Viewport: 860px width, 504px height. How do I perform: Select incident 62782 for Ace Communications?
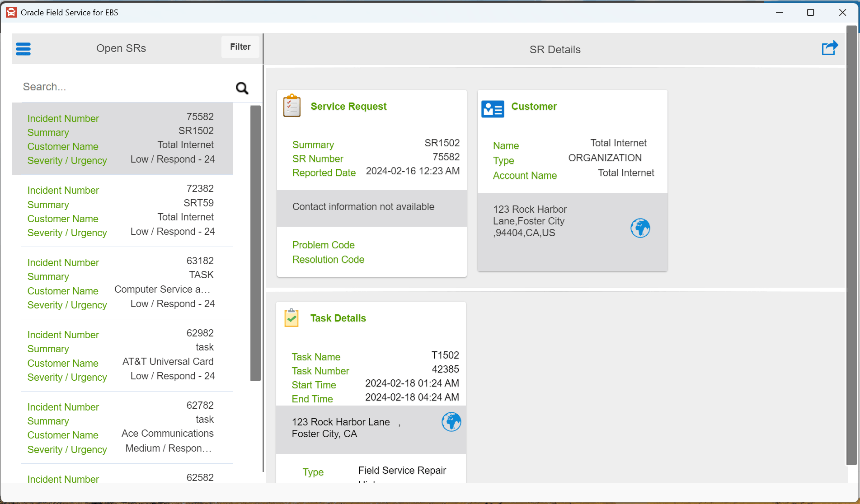click(x=122, y=428)
